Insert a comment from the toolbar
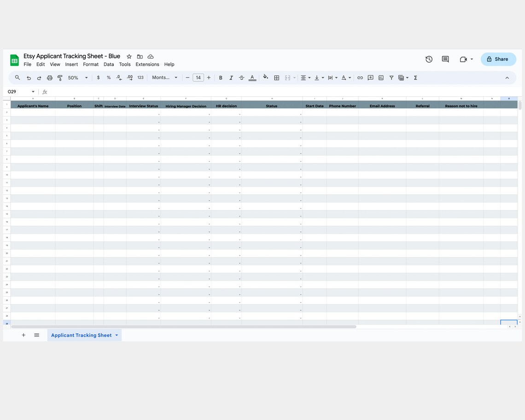Screen dimensions: 525x420 [x=370, y=77]
